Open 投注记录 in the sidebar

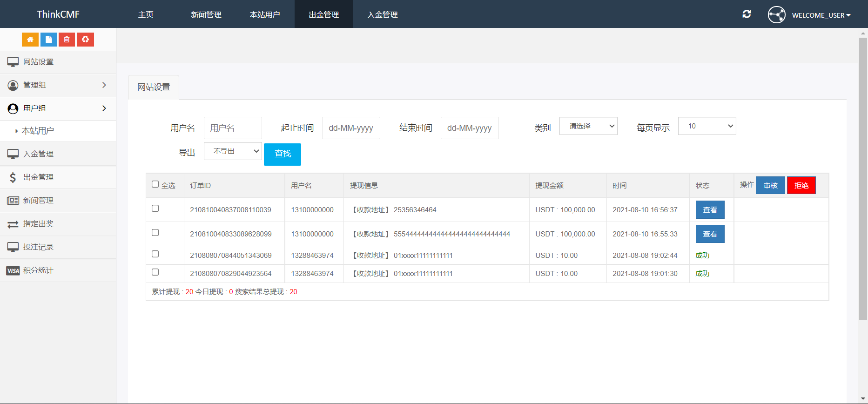point(58,247)
